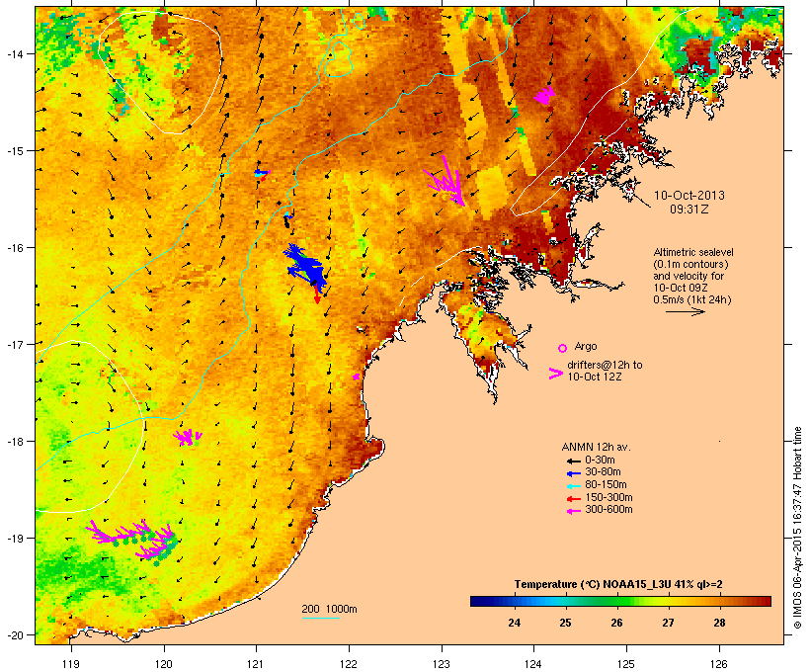Image resolution: width=810 pixels, height=672 pixels.
Task: Click the magenta 300-600m legend arrow
Action: (574, 511)
